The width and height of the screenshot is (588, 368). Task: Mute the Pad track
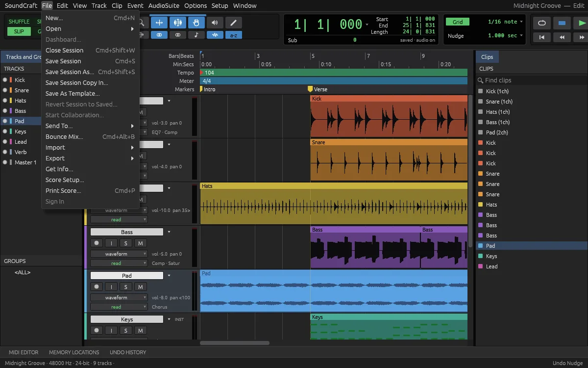pos(141,287)
